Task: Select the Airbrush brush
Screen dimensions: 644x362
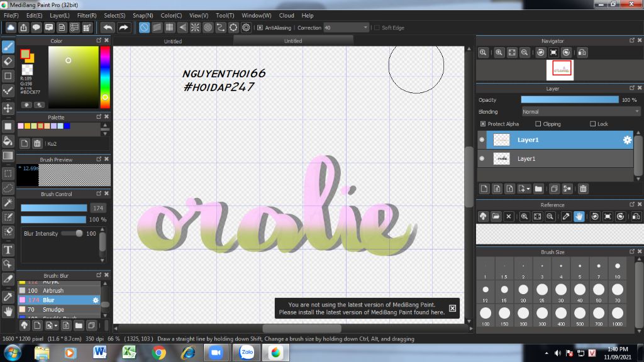Action: (58, 290)
